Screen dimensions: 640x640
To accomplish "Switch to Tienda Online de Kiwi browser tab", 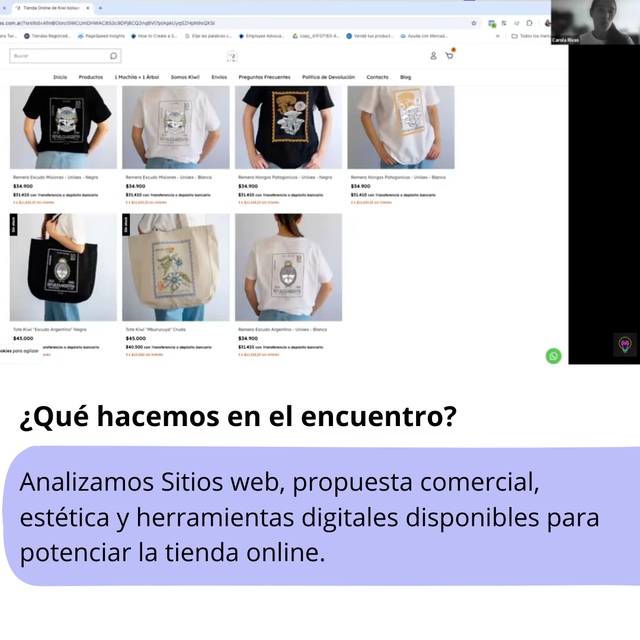I will [50, 7].
